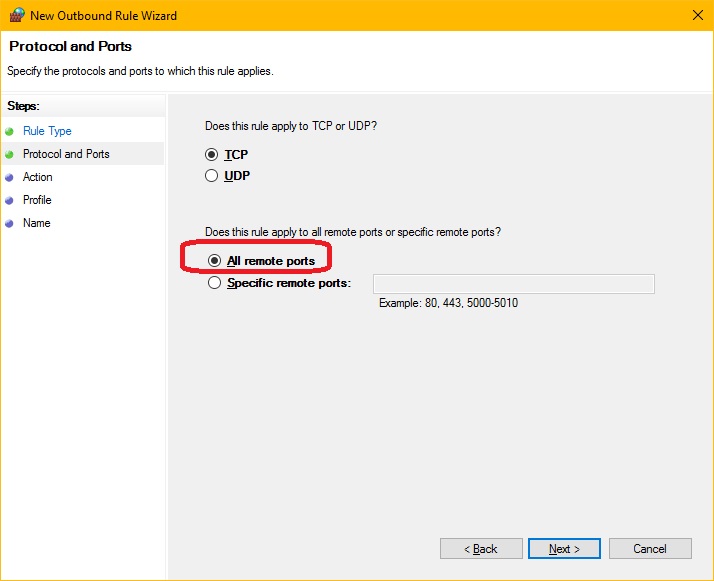Click the specific remote ports text field
Image resolution: width=714 pixels, height=581 pixels.
pos(514,284)
